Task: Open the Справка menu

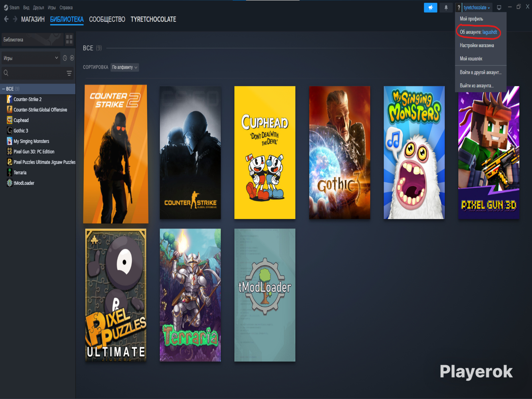Action: 66,8
